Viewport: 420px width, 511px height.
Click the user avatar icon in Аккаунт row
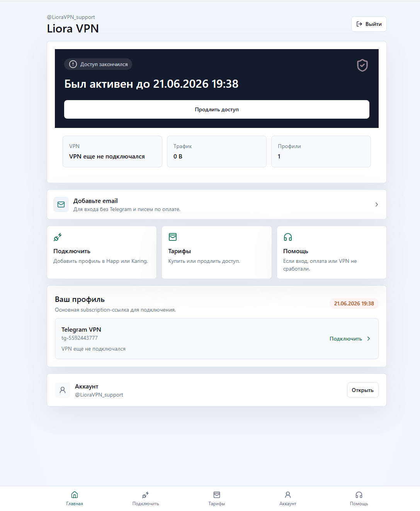[63, 390]
